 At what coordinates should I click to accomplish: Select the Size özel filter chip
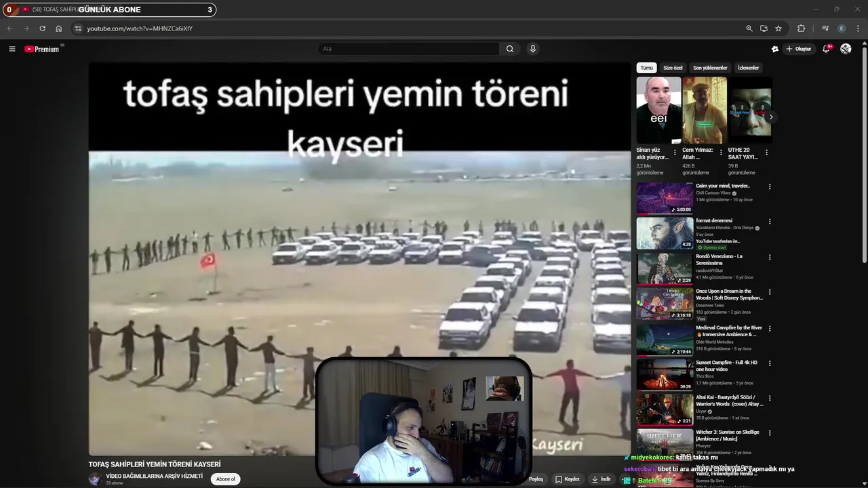673,68
